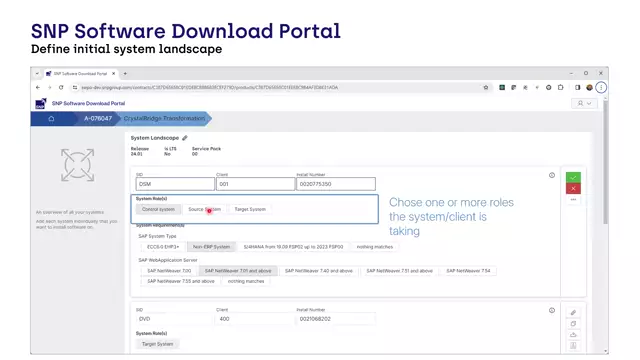Click the Service Pack 00 value
The width and height of the screenshot is (640, 360).
[x=195, y=154]
